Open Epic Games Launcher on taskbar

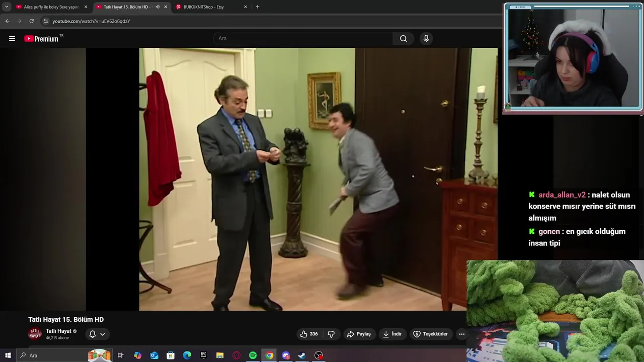203,355
